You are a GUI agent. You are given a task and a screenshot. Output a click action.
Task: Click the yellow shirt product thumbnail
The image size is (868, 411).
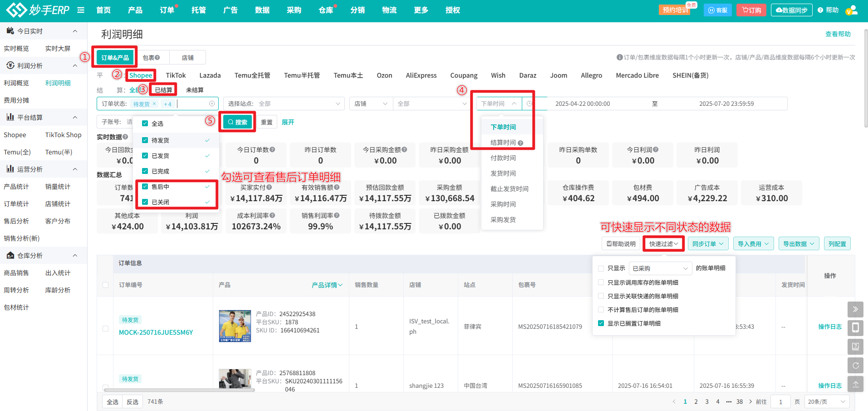click(x=235, y=326)
